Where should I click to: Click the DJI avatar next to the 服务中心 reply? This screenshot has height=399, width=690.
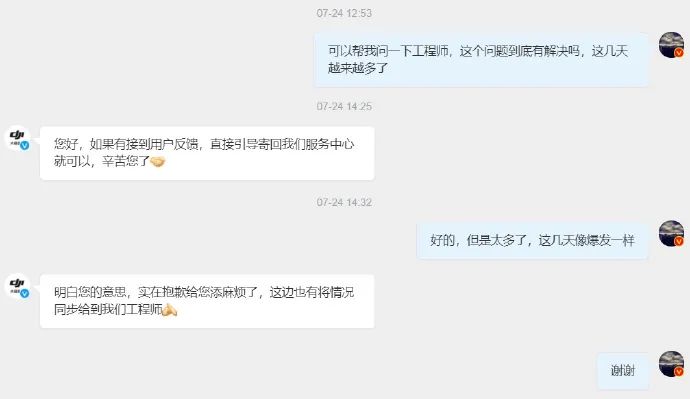[17, 138]
